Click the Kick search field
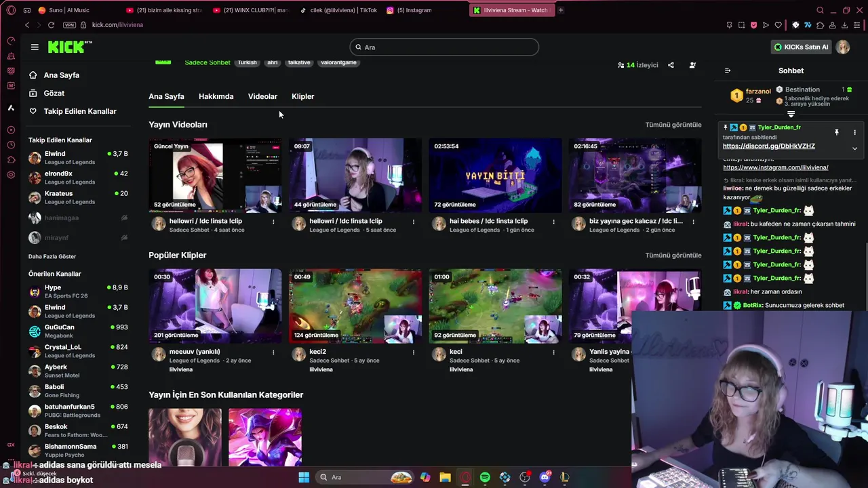 [444, 47]
